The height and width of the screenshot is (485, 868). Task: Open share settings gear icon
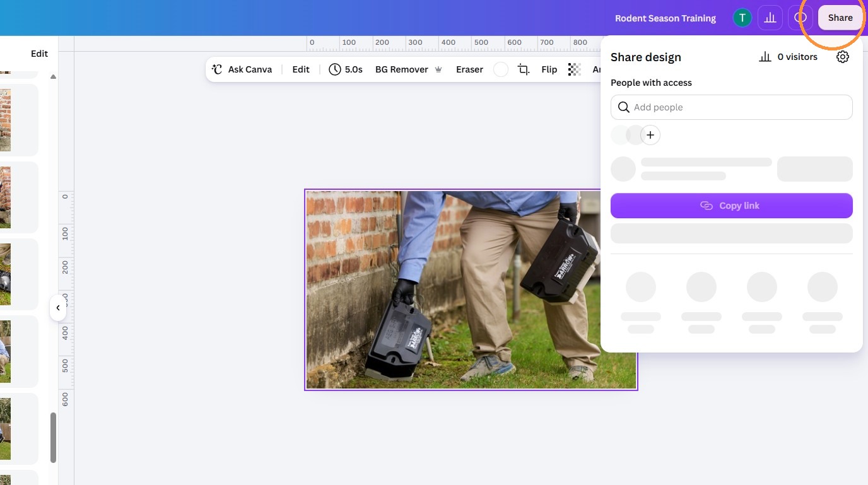[843, 57]
